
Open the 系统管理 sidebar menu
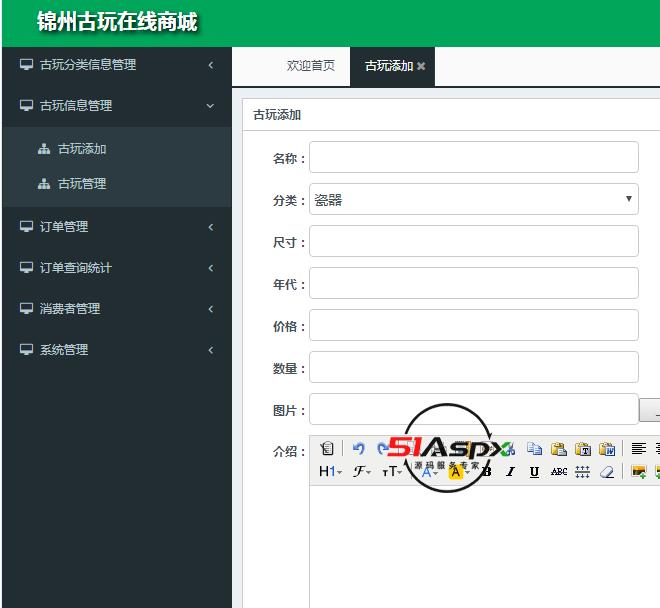(x=117, y=349)
